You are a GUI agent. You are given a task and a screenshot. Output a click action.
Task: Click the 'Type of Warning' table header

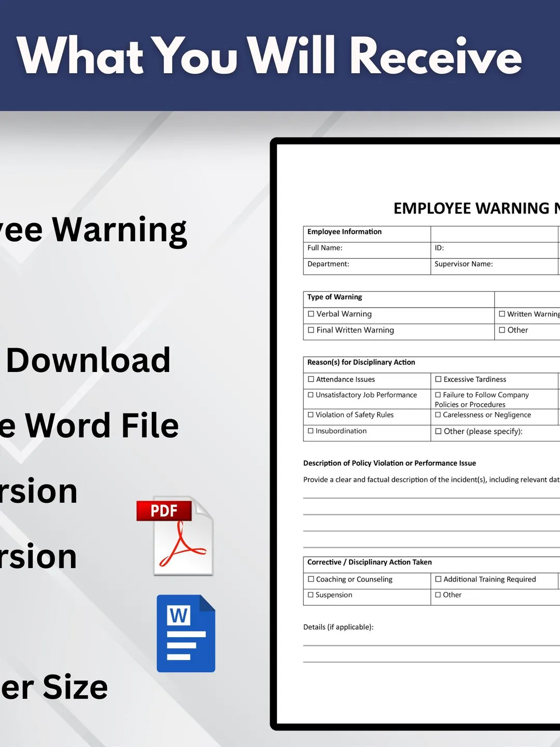pyautogui.click(x=334, y=297)
